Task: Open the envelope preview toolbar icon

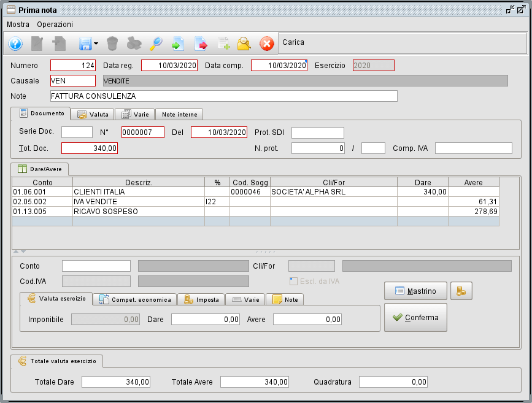Action: 244,44
